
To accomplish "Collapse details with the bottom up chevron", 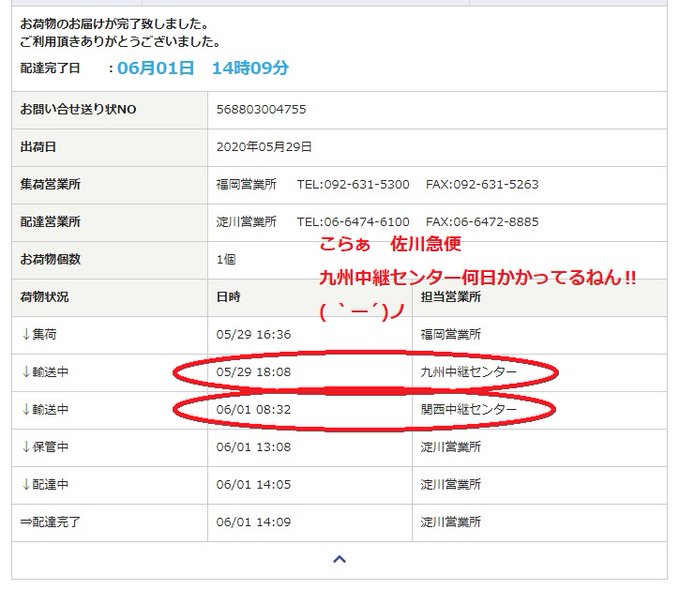I will 339,560.
